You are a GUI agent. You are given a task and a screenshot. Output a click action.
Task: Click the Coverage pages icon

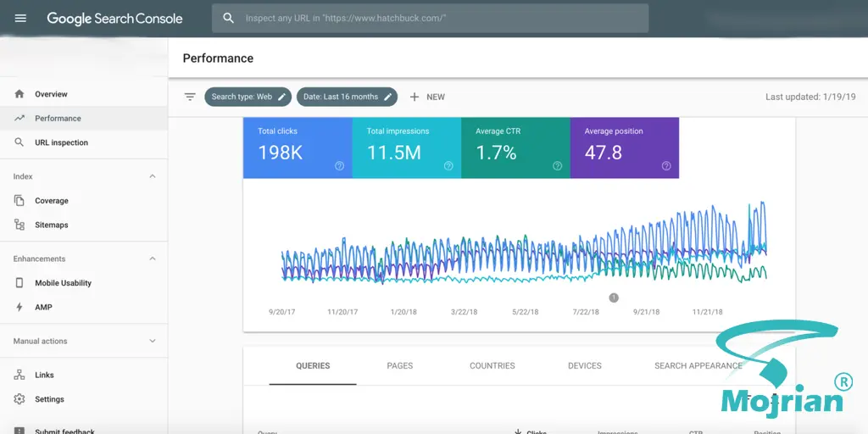[x=19, y=200]
